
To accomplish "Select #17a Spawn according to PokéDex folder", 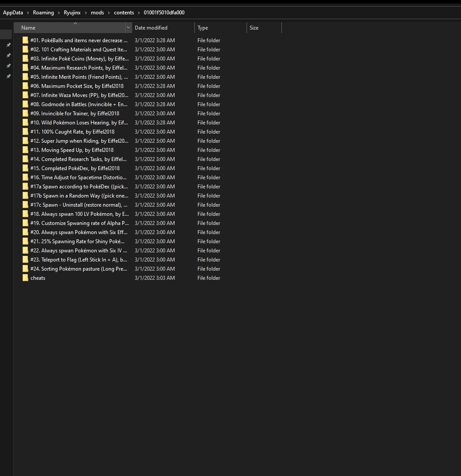I will [x=79, y=186].
